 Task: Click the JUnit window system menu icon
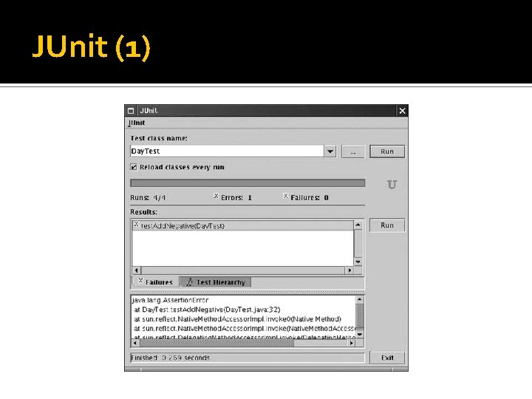click(131, 111)
